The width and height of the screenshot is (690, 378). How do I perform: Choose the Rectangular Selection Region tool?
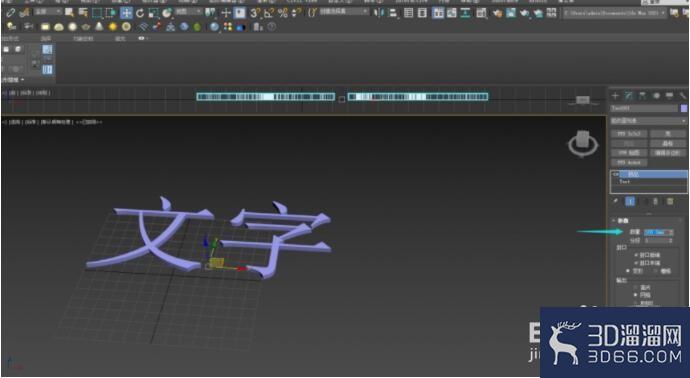[96, 13]
